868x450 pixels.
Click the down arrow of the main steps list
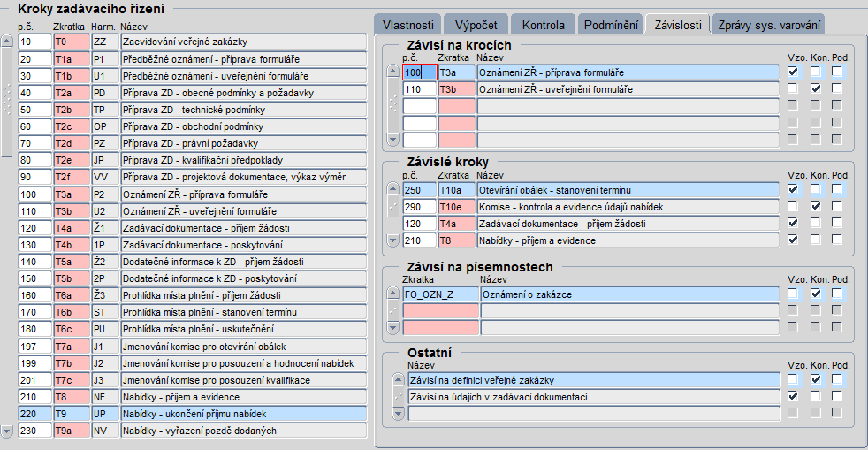(x=7, y=431)
